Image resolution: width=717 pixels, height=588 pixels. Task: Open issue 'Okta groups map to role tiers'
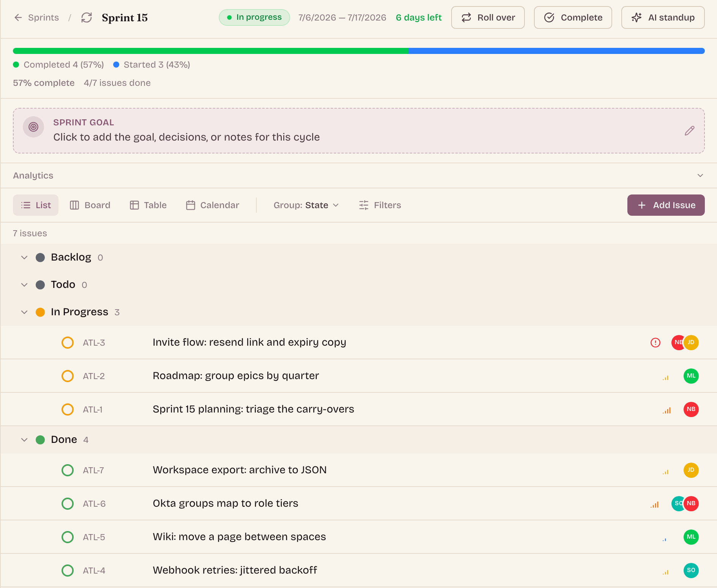click(x=226, y=503)
